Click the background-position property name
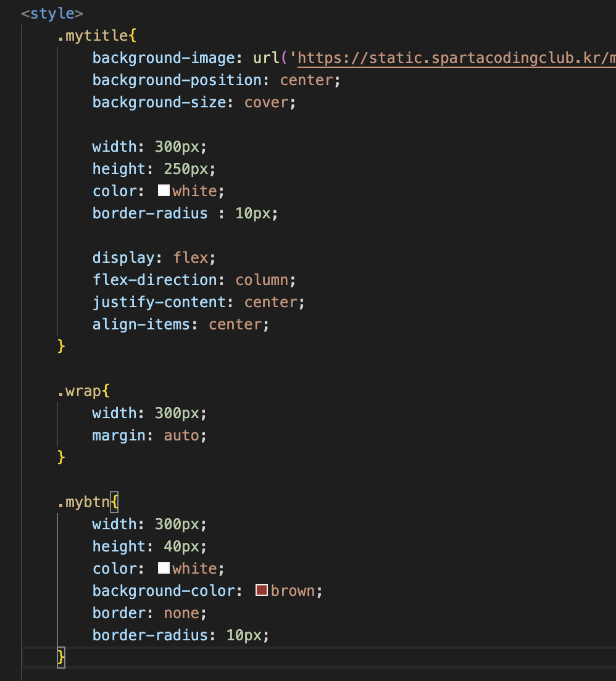This screenshot has height=681, width=616. (x=177, y=80)
